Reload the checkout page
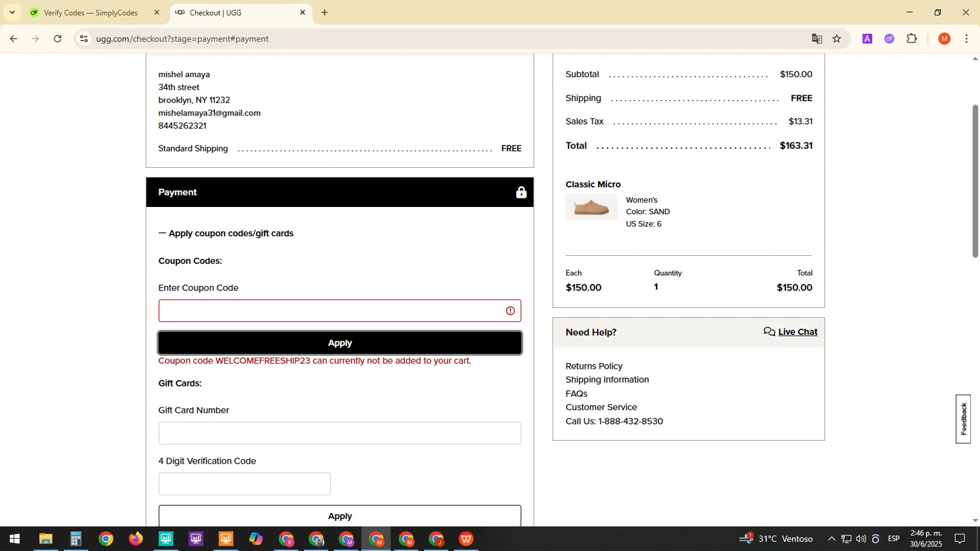 point(58,39)
